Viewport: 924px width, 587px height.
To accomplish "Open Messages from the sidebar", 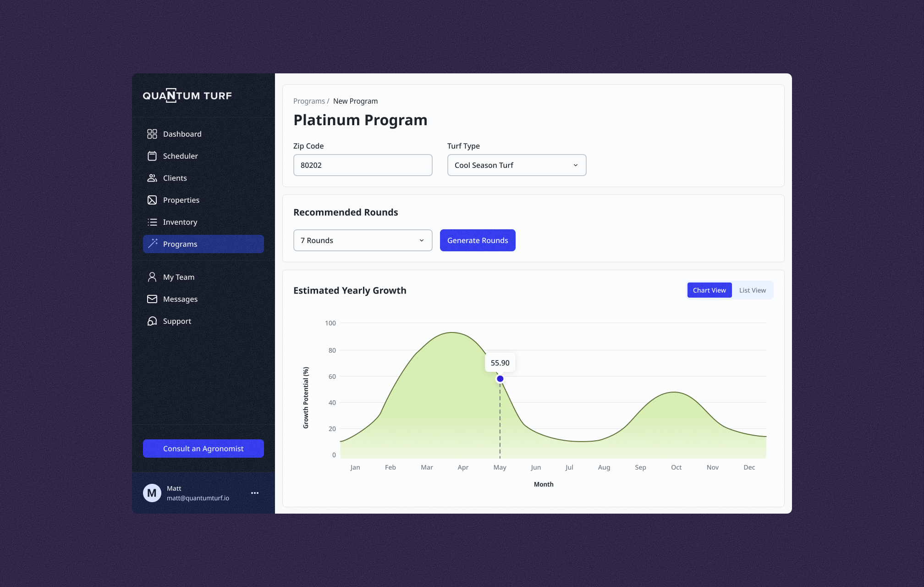I will (203, 299).
